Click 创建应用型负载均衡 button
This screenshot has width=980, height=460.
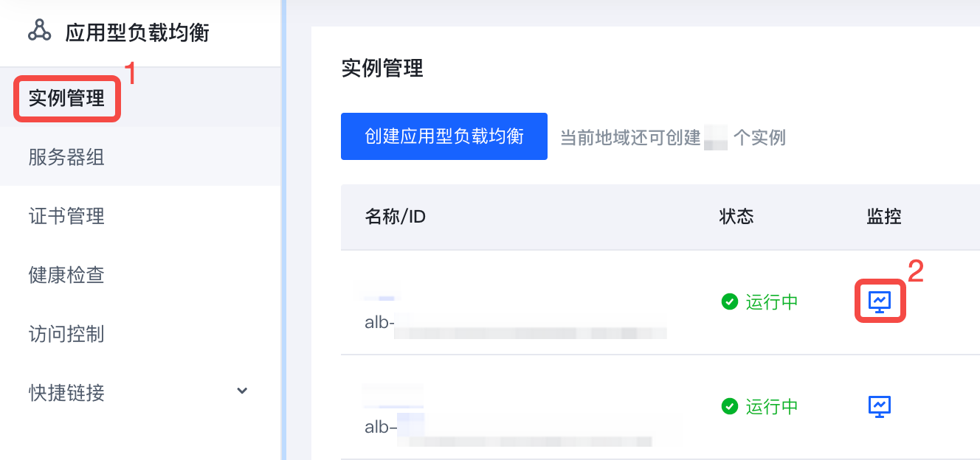tap(444, 136)
